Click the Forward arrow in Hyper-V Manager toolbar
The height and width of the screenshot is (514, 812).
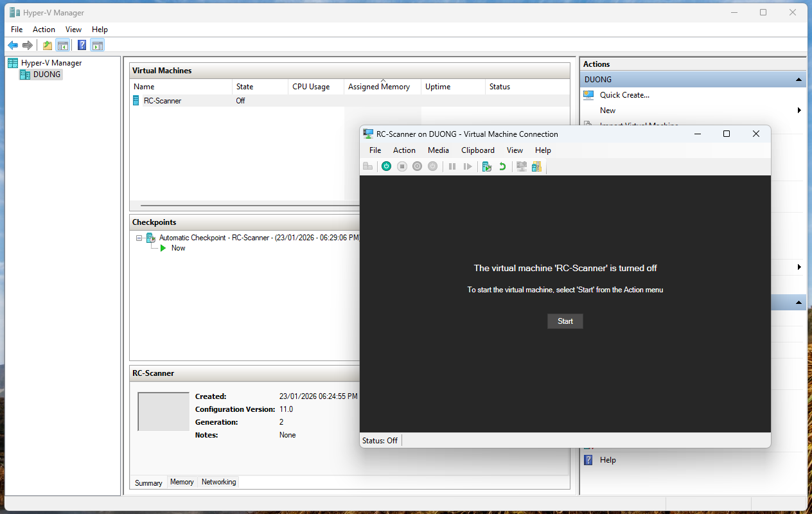[28, 45]
